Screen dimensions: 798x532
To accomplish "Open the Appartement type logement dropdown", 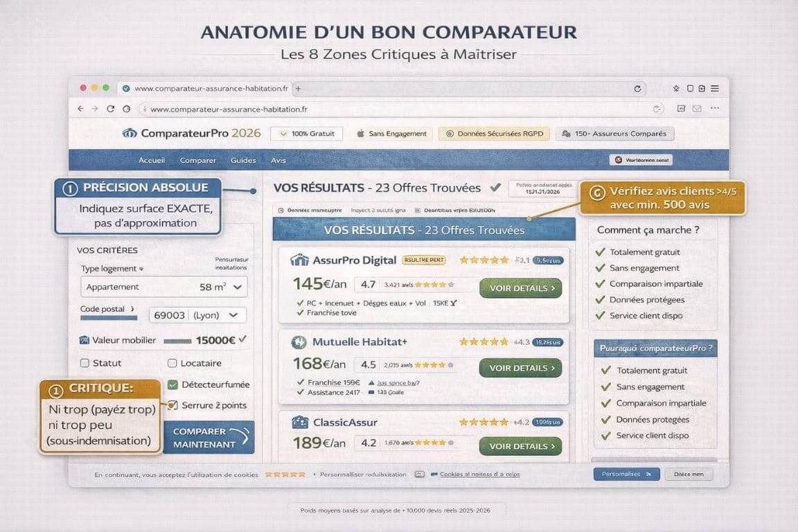I will click(x=237, y=287).
